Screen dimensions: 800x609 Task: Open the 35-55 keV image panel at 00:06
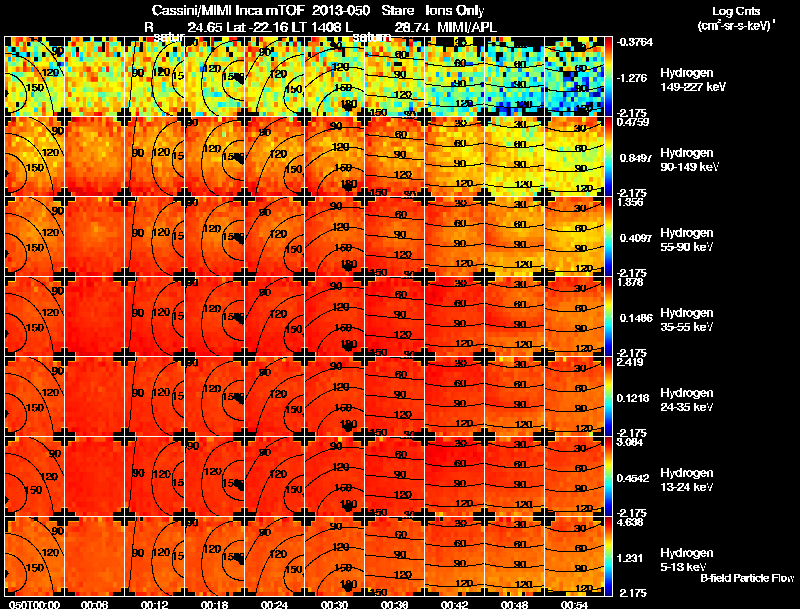click(x=94, y=317)
